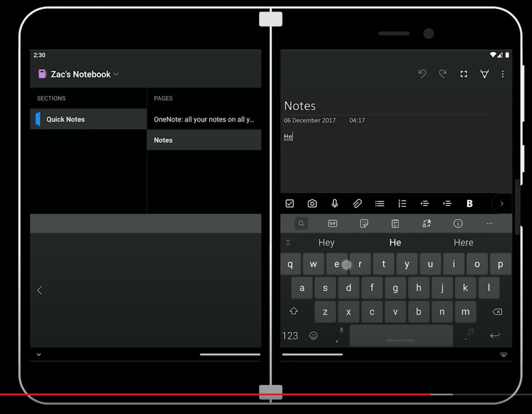
Task: Open the "OneNote: all your notes" page
Action: (x=204, y=119)
